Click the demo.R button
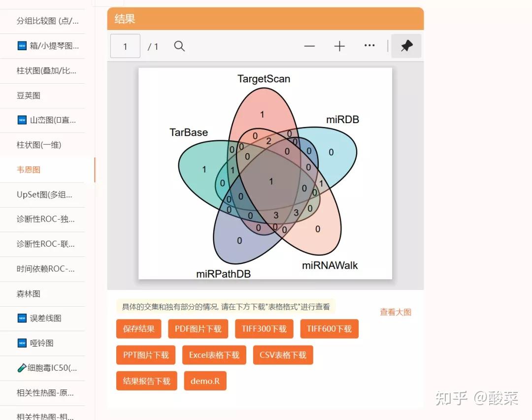The image size is (532, 420). coord(205,381)
